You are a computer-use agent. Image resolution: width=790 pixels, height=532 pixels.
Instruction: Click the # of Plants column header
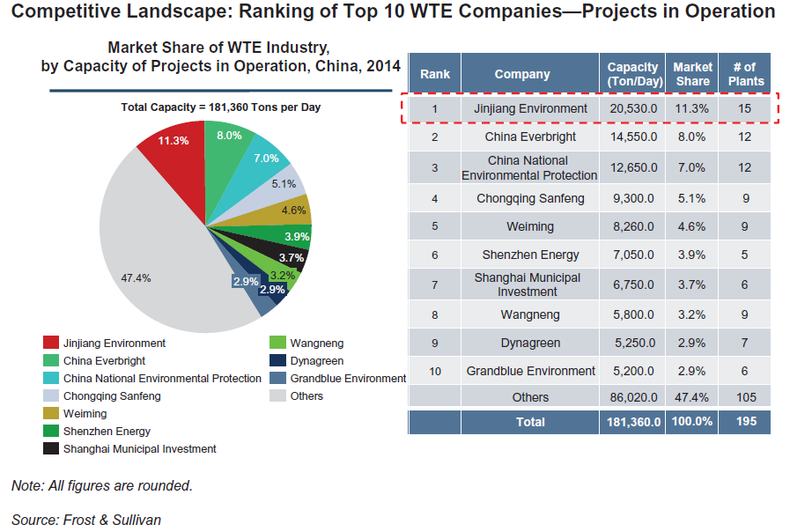point(745,74)
